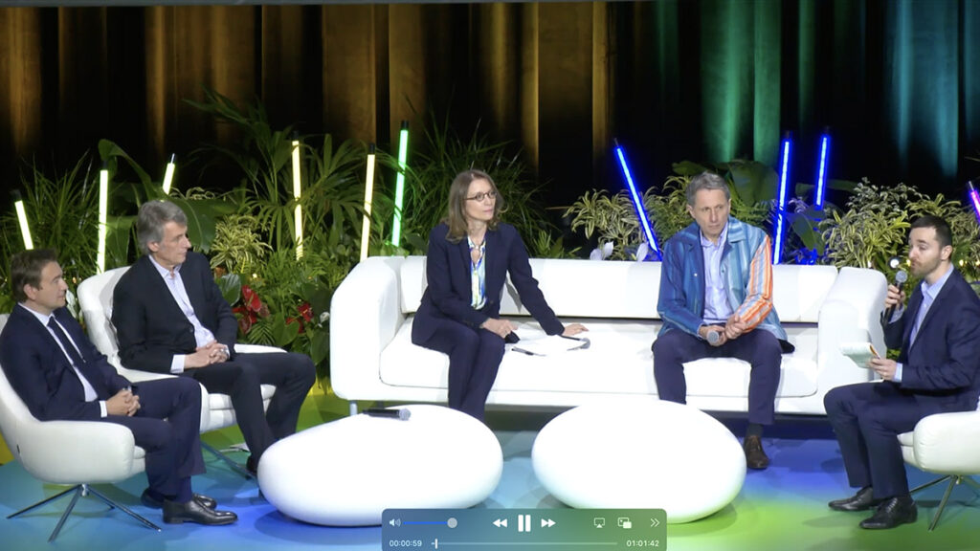Pause the video

[x=524, y=523]
